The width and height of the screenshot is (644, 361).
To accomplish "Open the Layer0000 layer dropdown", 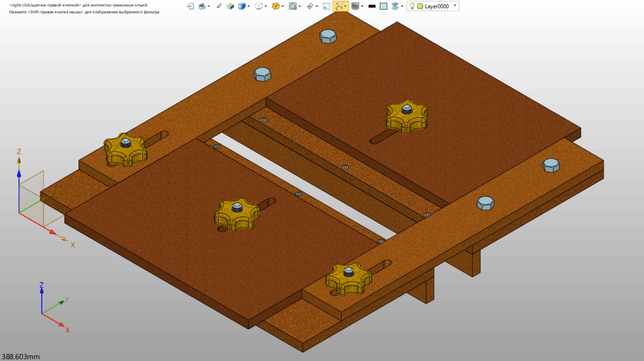I will point(455,6).
